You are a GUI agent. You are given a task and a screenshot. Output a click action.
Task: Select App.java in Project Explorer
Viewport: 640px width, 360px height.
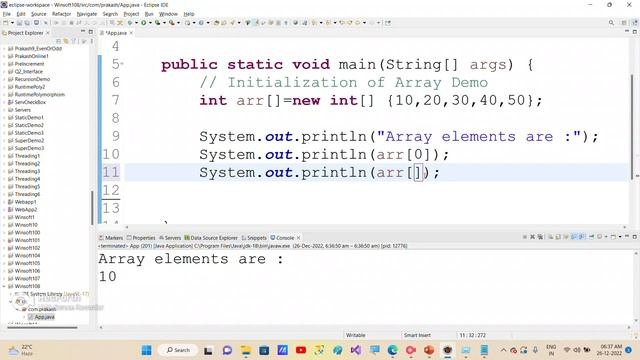41,317
